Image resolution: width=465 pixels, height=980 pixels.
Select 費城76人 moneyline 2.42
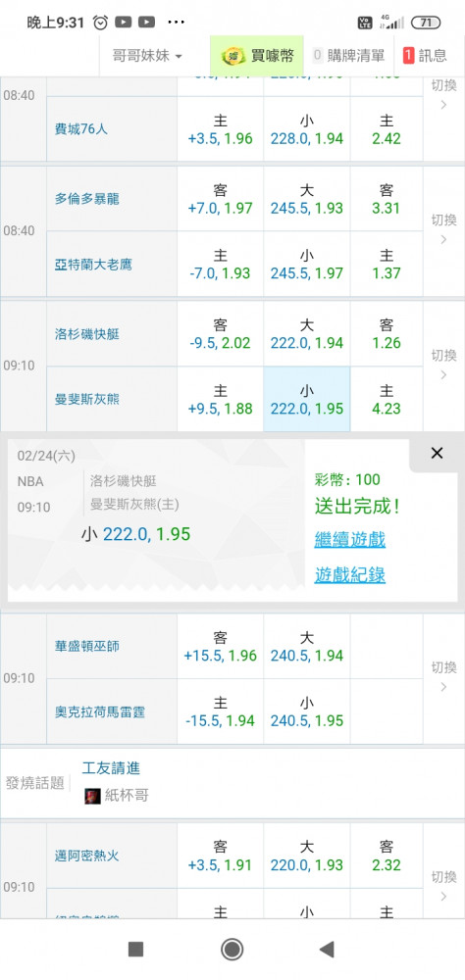387,129
